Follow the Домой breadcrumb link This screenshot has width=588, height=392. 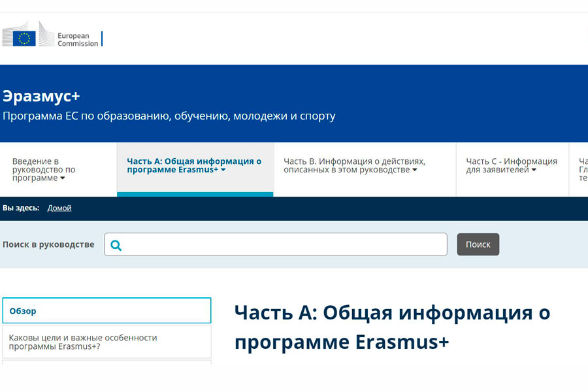pyautogui.click(x=59, y=208)
